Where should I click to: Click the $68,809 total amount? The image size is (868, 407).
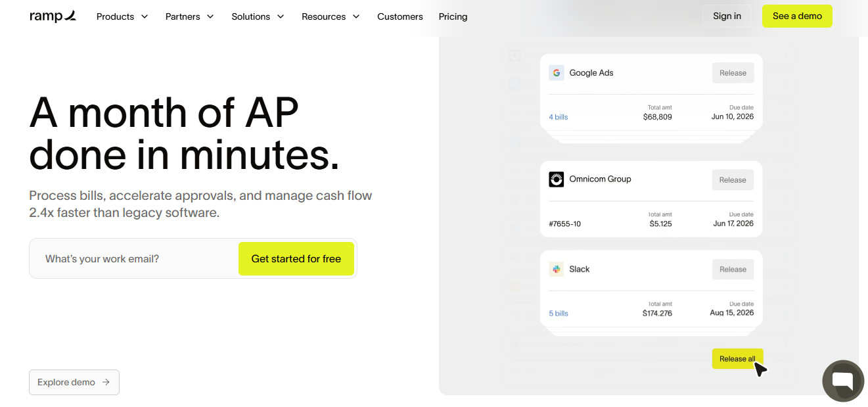(x=658, y=117)
